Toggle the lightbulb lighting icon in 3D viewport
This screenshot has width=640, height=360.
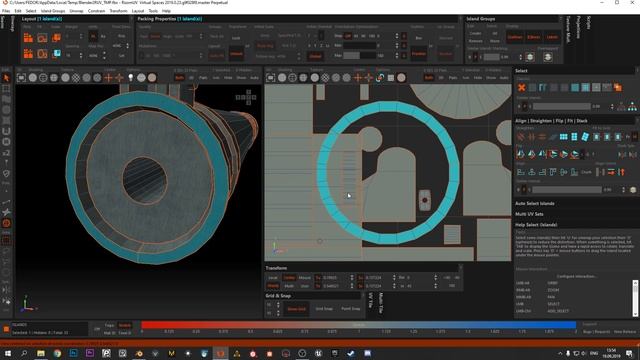coord(131,77)
